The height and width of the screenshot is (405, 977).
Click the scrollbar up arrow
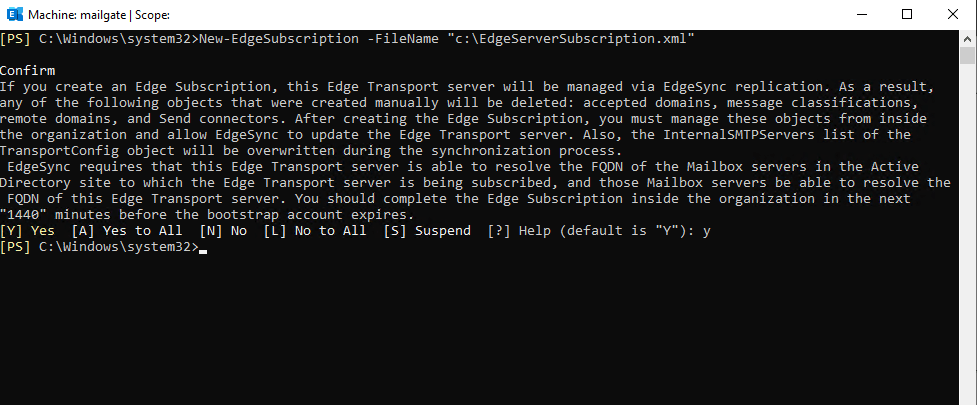[x=967, y=38]
